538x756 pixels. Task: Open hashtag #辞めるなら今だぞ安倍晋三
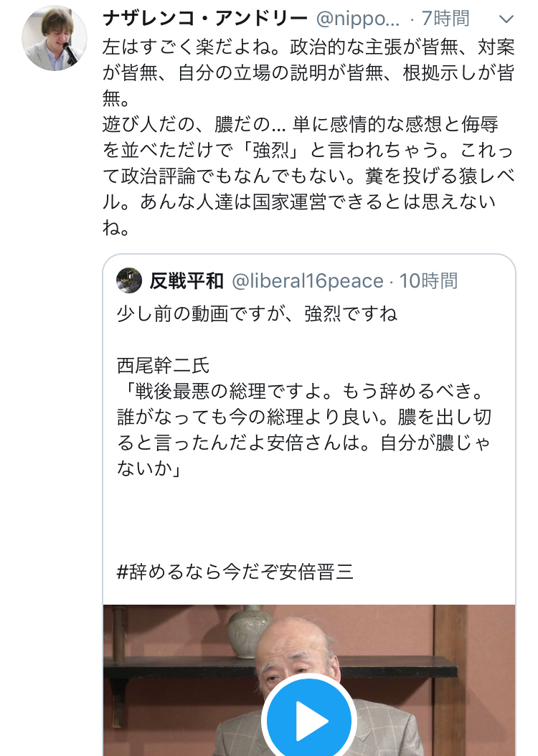235,572
